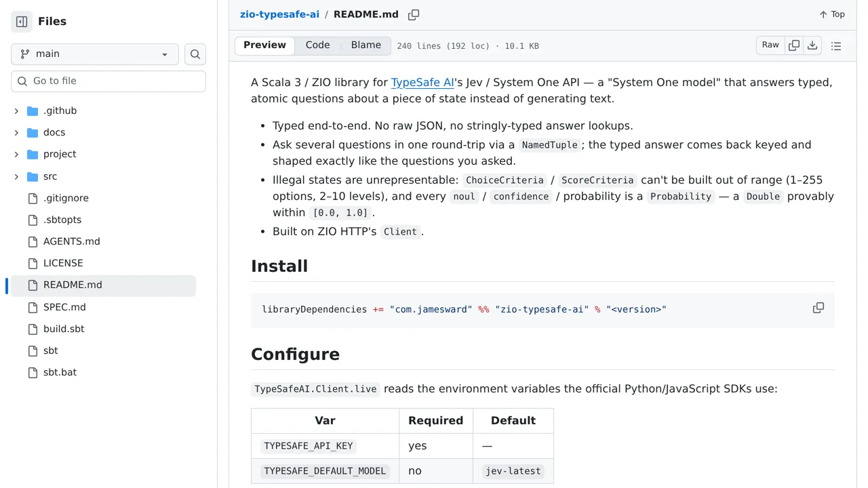Copy the libraryDependencies code snippet
868x488 pixels.
point(818,308)
